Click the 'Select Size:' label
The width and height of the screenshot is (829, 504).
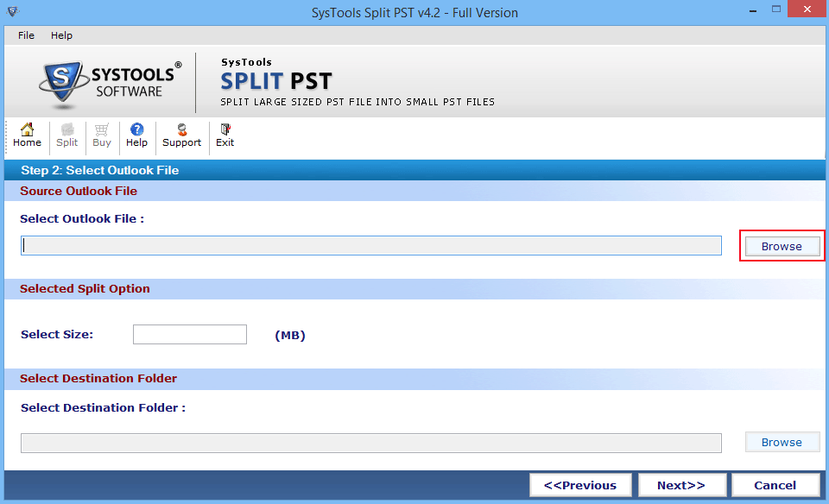57,334
